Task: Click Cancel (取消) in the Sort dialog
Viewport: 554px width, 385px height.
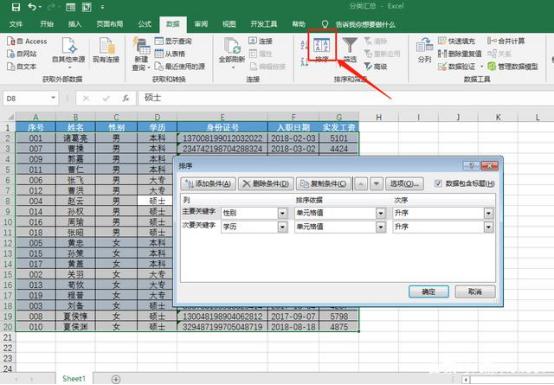Action: 475,292
